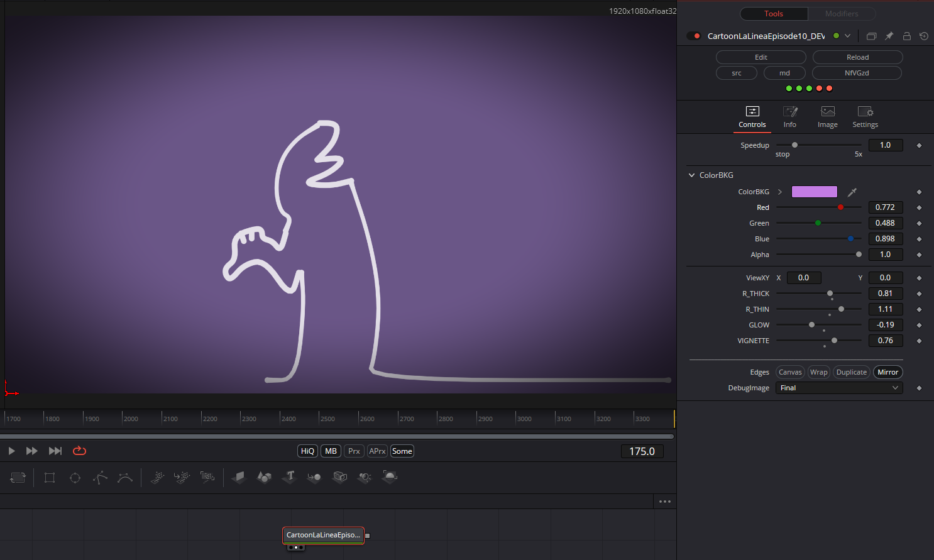The height and width of the screenshot is (560, 934).
Task: Select Canvas edges option
Action: pyautogui.click(x=791, y=372)
